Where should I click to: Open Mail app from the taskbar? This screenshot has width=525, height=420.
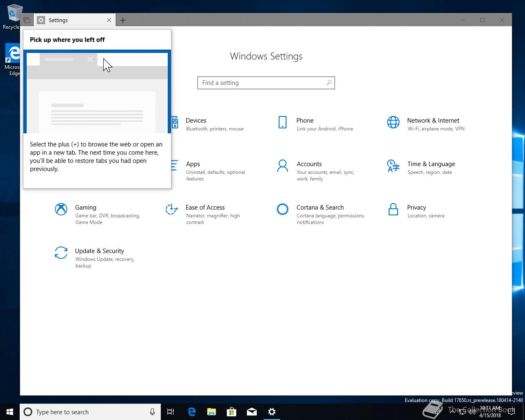point(252,412)
